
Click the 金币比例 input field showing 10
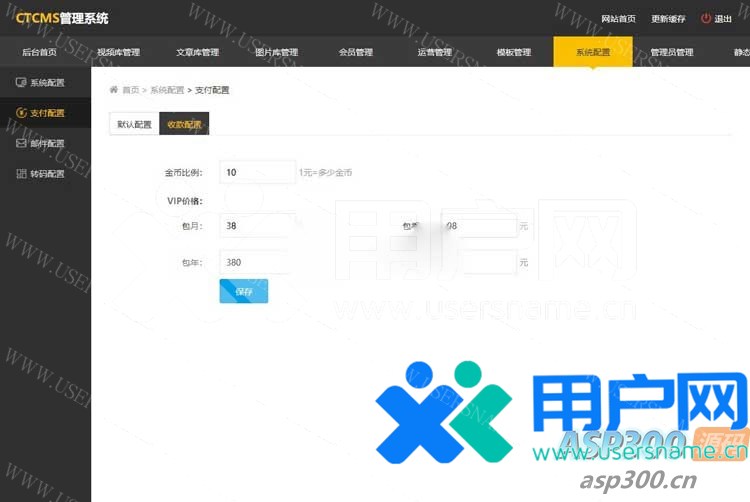pos(257,172)
